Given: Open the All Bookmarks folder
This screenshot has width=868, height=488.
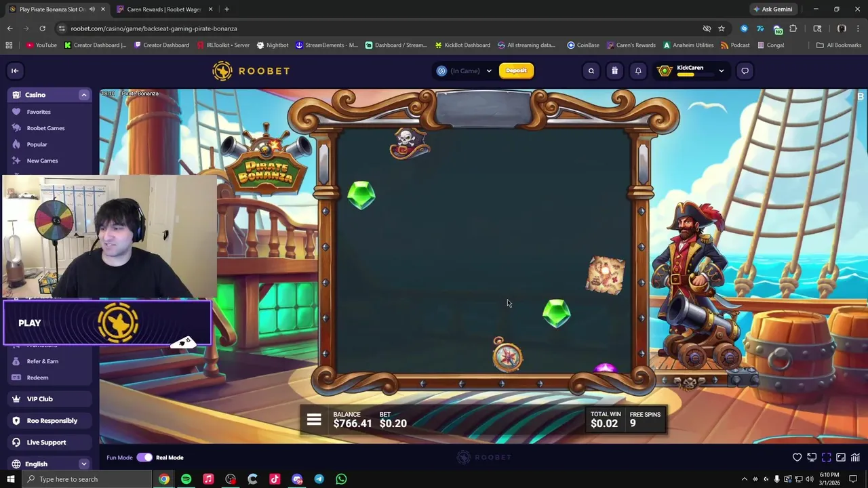Looking at the screenshot, I should click(x=839, y=45).
